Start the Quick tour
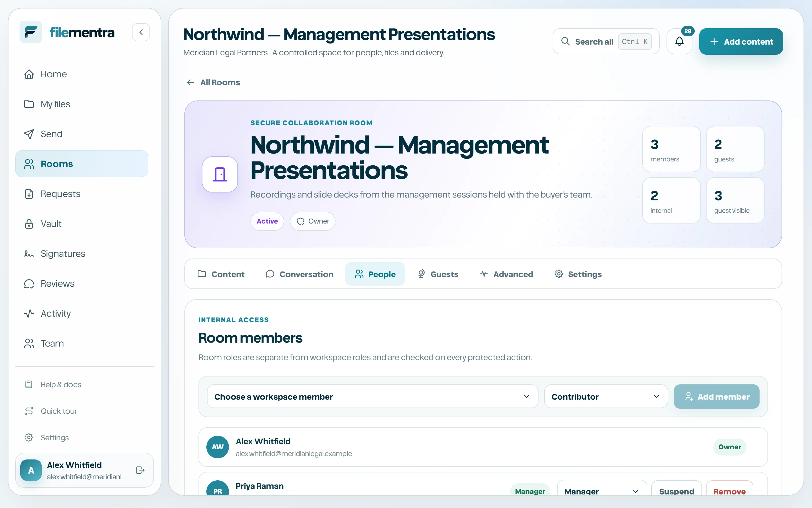 click(81, 411)
